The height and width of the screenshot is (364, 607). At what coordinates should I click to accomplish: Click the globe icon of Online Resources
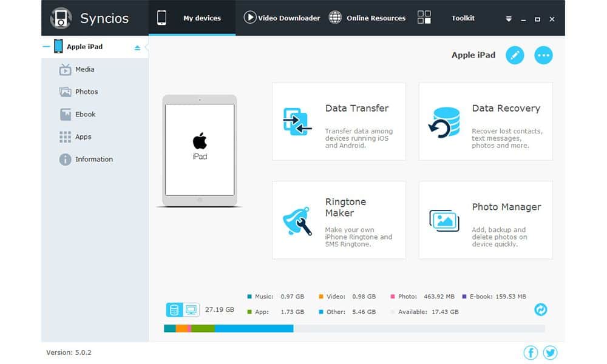335,18
